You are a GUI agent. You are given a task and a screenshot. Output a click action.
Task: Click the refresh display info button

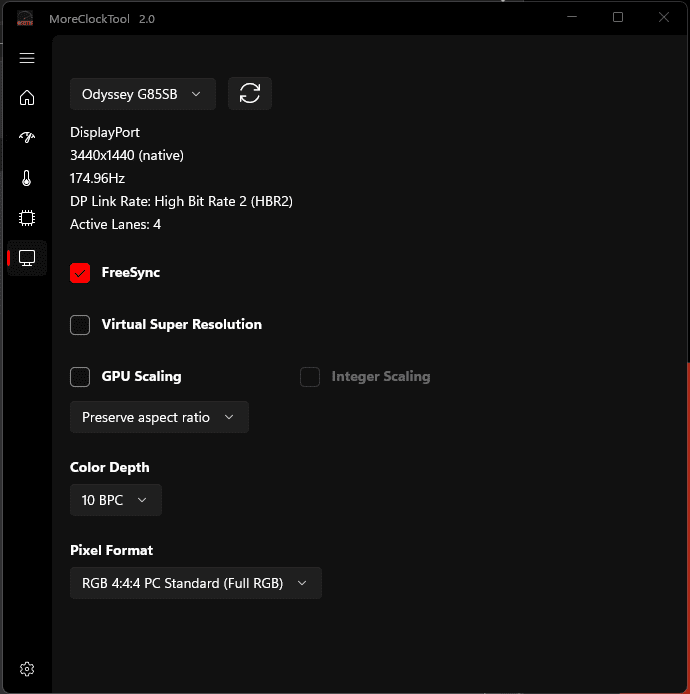point(250,94)
